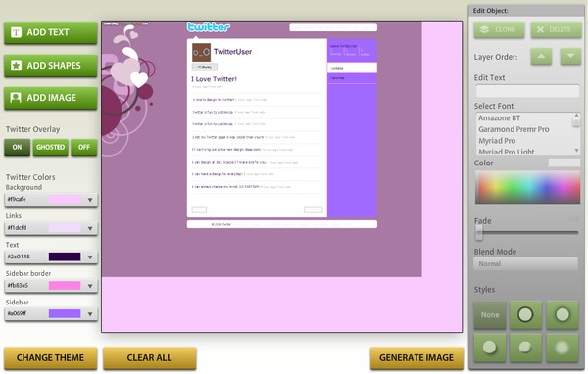Click the person icon on ADD IMAGE
Screen dimensions: 588x374
pos(16,98)
